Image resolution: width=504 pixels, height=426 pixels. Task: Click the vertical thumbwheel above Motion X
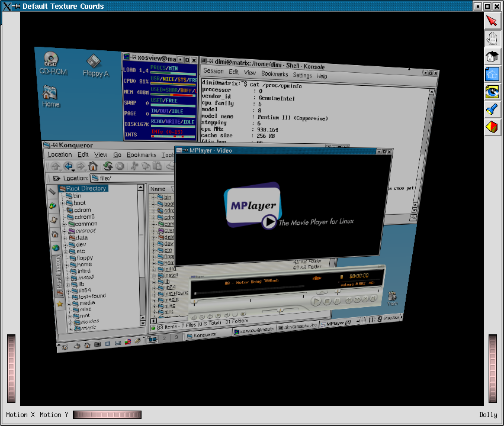pos(11,369)
